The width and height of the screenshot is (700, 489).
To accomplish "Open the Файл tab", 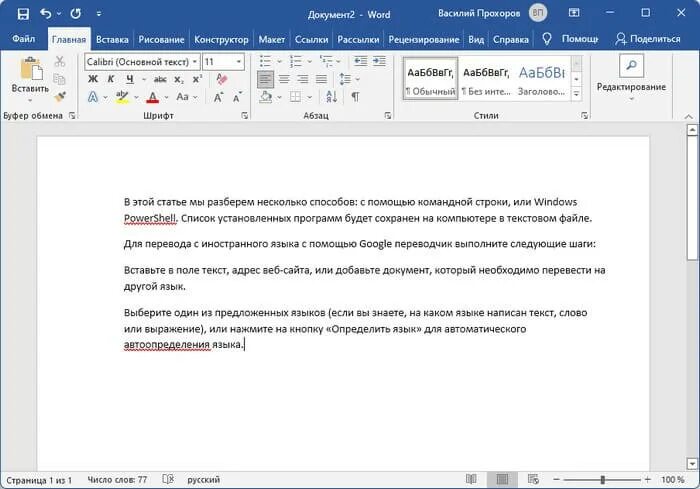I will coord(24,39).
